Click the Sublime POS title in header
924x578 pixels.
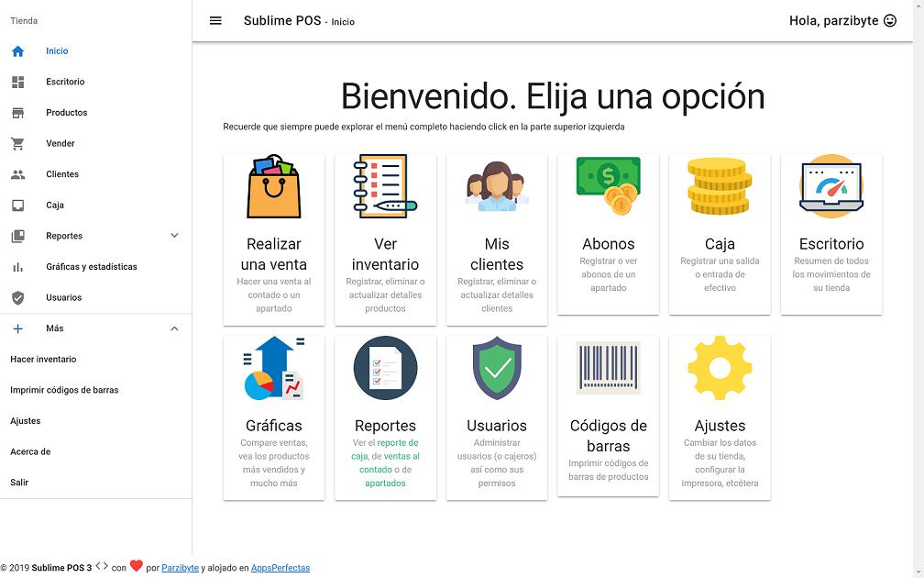(282, 20)
